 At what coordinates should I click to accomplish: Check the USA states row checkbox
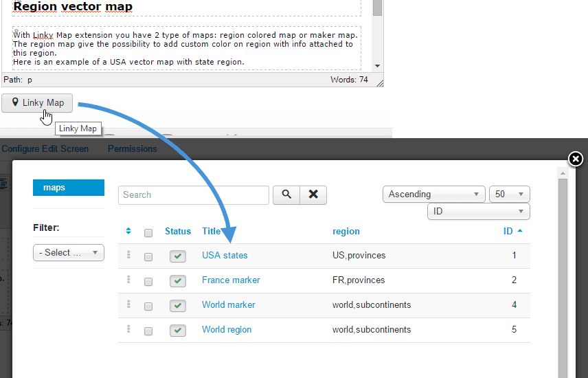[x=148, y=256]
